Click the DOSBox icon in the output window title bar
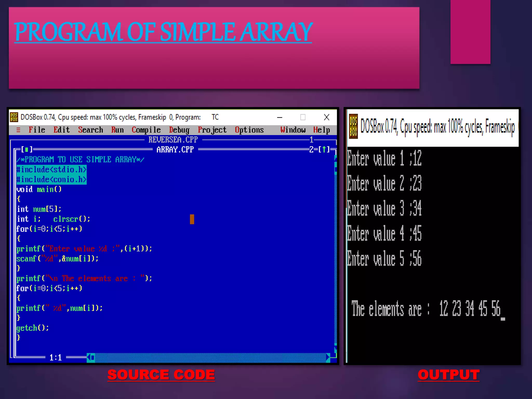532x399 pixels. pos(353,127)
